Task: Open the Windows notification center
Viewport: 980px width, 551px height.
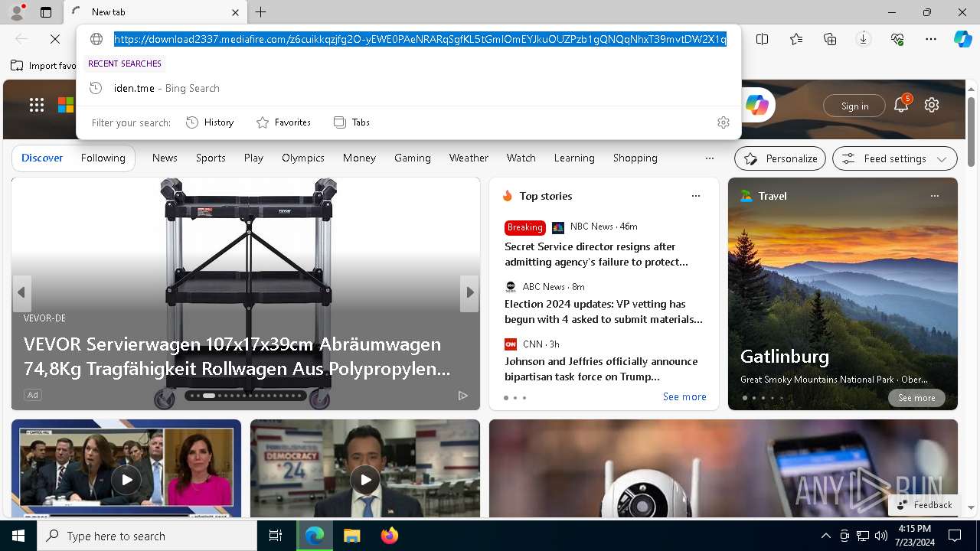Action: coord(955,536)
